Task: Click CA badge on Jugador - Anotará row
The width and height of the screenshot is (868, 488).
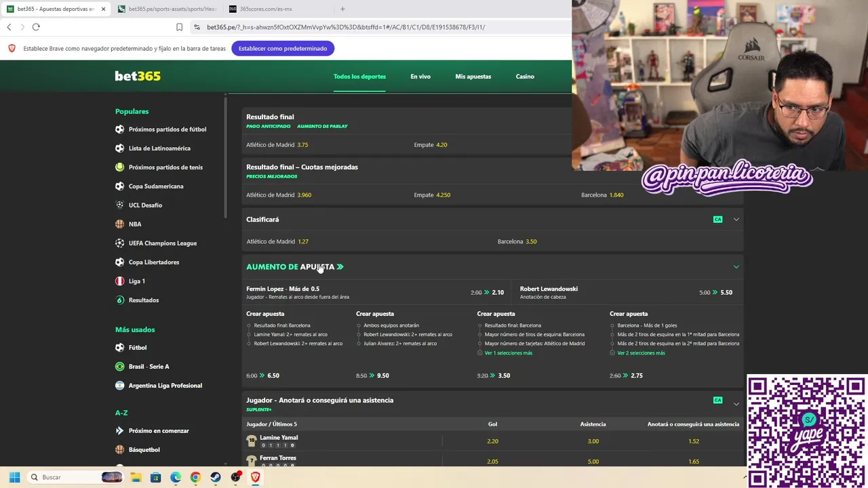Action: [x=717, y=401]
